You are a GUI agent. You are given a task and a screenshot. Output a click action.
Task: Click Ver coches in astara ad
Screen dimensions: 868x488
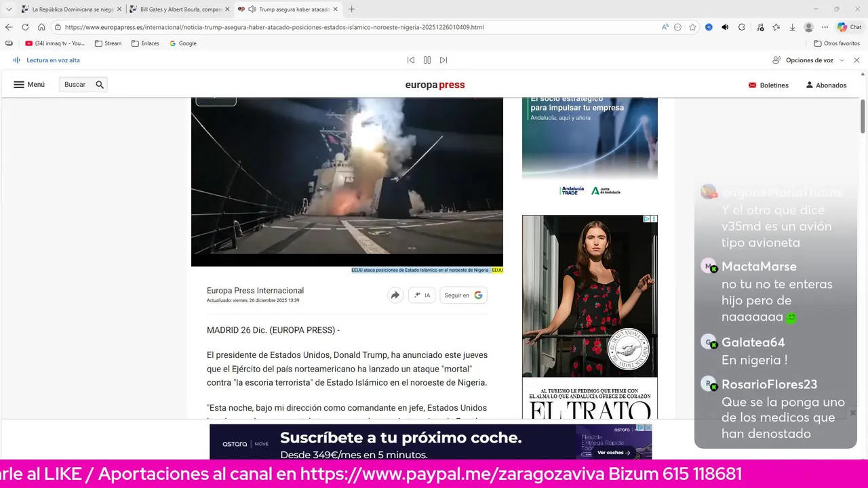[x=614, y=452]
